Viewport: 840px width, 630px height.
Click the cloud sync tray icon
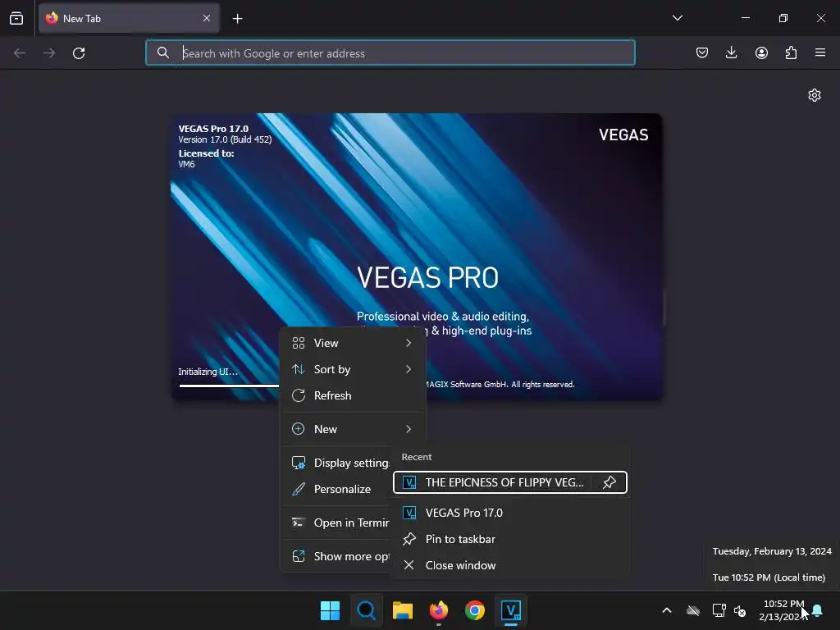693,610
